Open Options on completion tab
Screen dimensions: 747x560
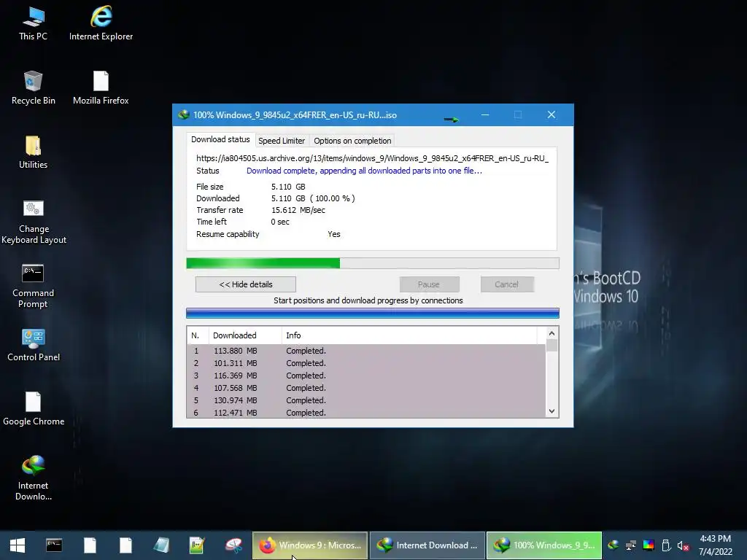coord(352,141)
